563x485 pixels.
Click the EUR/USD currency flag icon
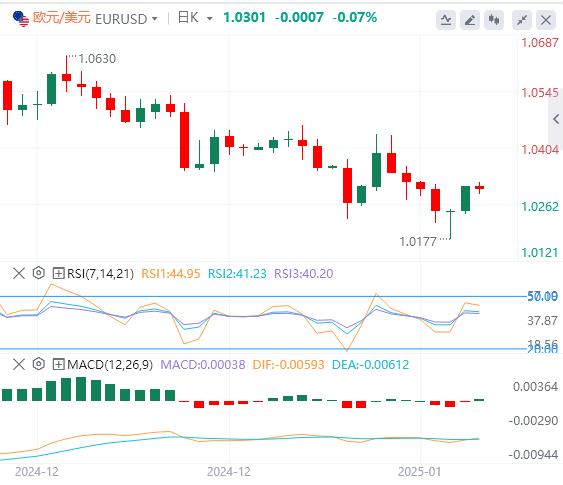click(20, 19)
